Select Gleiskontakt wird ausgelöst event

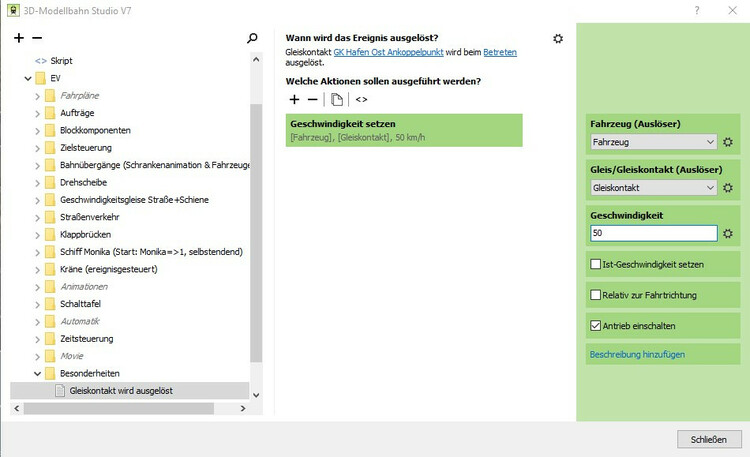click(121, 391)
